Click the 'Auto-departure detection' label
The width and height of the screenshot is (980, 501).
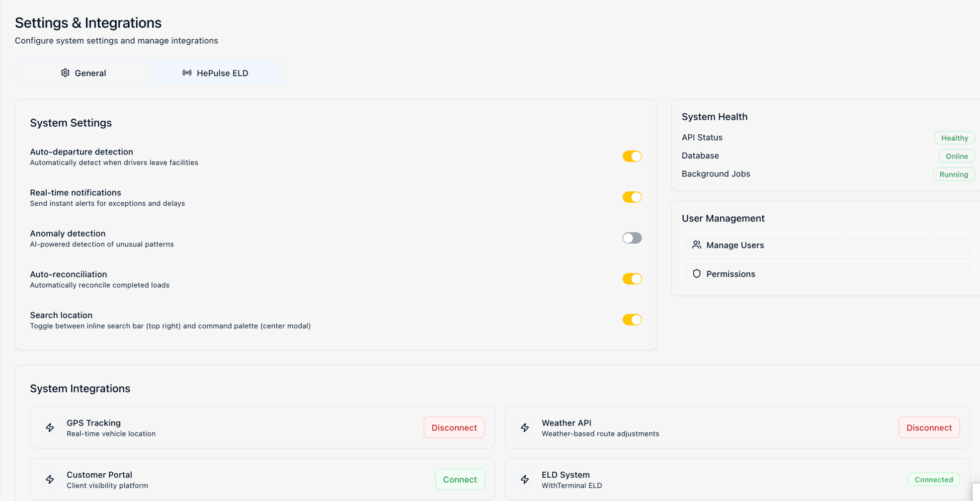click(82, 152)
